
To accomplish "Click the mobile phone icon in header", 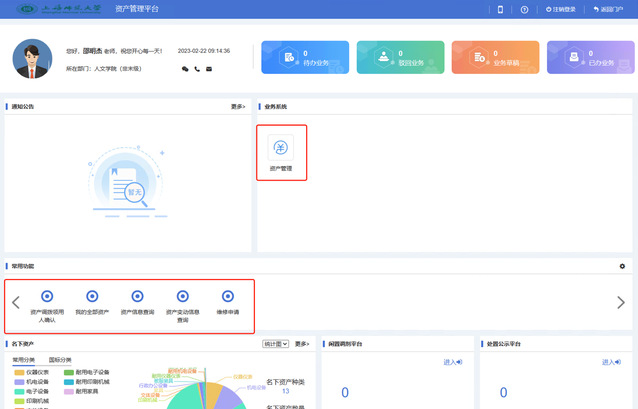I will click(x=501, y=9).
